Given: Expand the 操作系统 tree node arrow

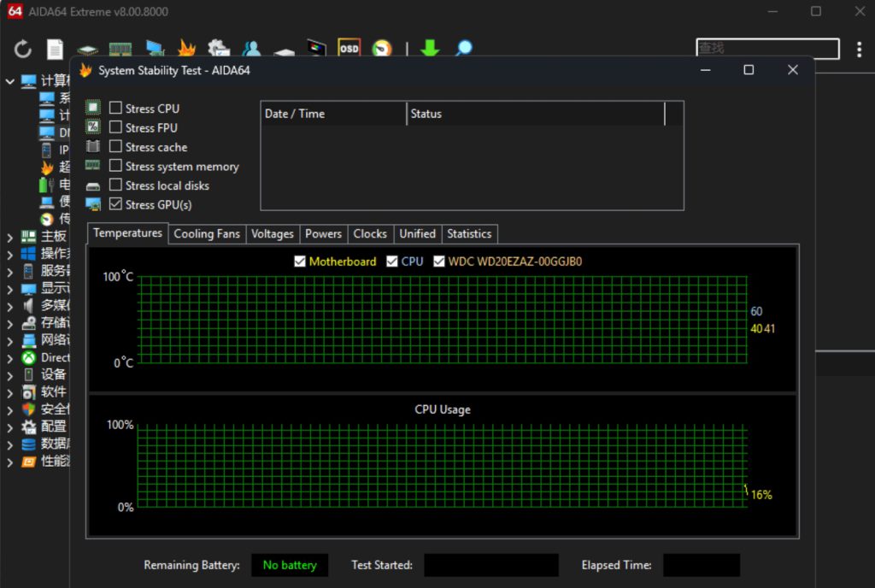Looking at the screenshot, I should 9,255.
